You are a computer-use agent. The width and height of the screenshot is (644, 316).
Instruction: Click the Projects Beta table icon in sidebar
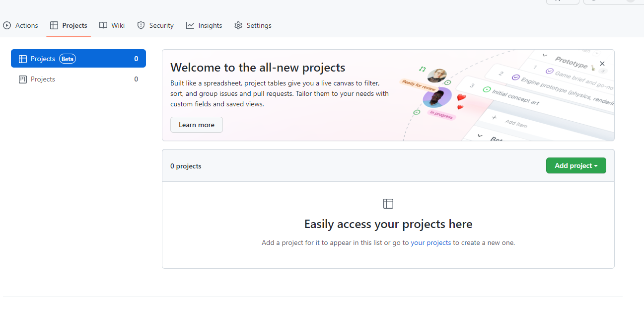(x=22, y=59)
